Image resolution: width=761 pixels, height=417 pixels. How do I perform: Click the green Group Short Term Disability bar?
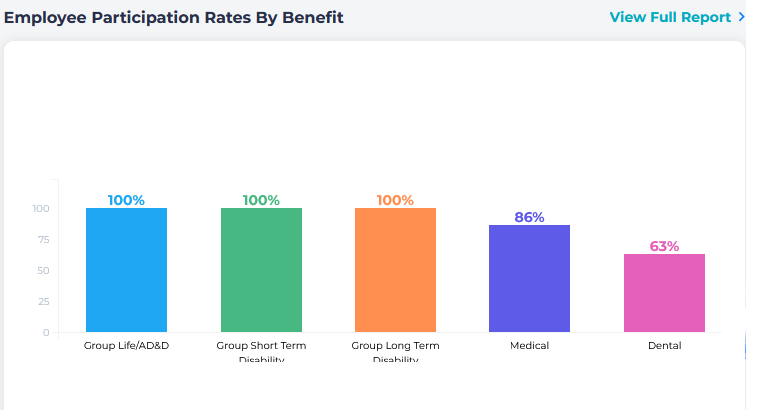261,270
